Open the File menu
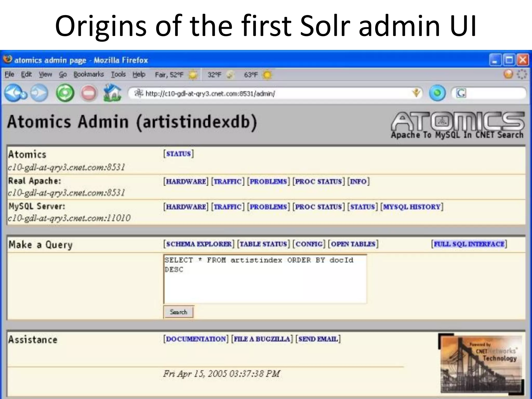Image resolution: width=532 pixels, height=399 pixels. tap(9, 75)
